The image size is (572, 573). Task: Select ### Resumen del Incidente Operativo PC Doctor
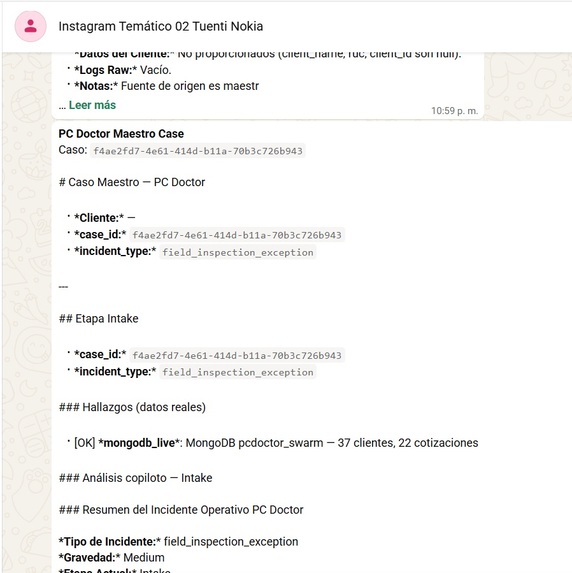click(181, 510)
